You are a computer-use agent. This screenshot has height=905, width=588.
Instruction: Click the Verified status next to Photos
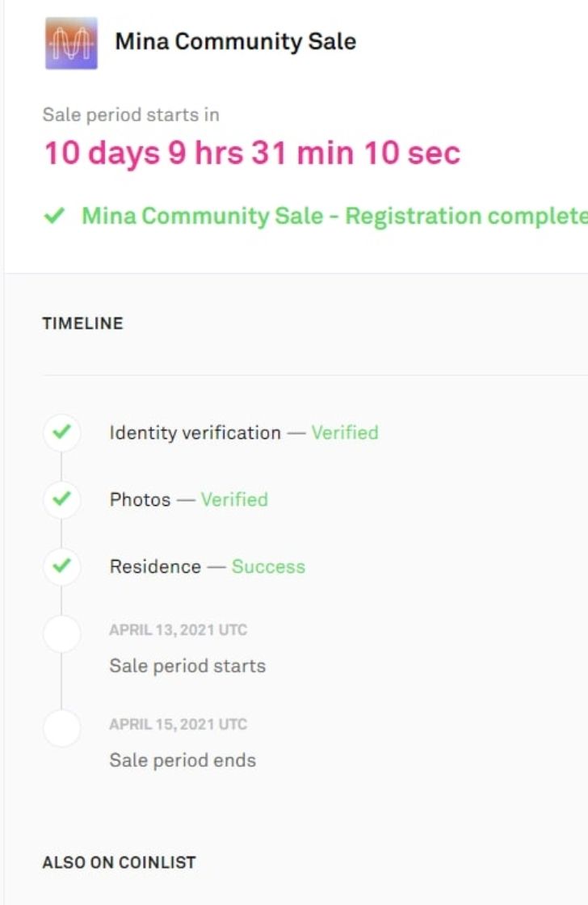pos(234,499)
